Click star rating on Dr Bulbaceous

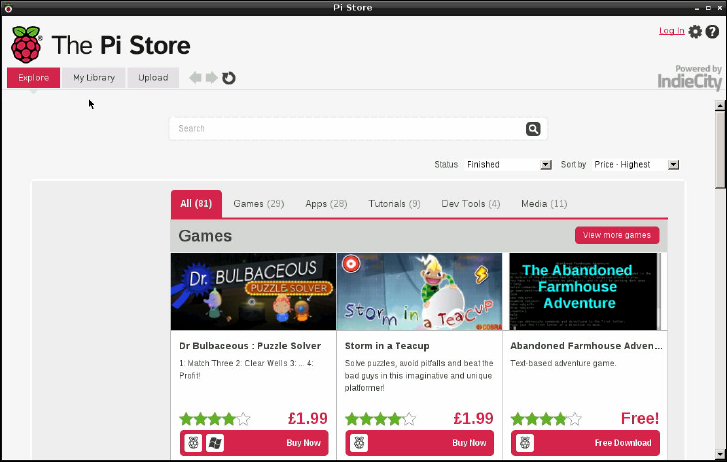click(x=215, y=419)
